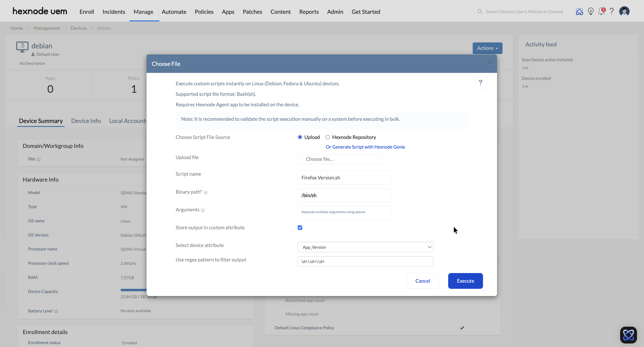Open the user profile avatar
This screenshot has width=644, height=347.
tap(624, 11)
